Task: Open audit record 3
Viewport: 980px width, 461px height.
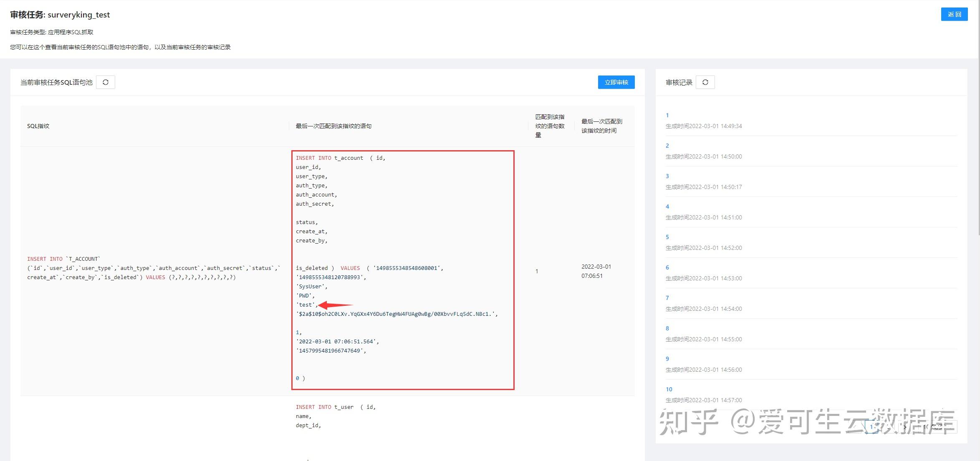Action: (x=667, y=176)
